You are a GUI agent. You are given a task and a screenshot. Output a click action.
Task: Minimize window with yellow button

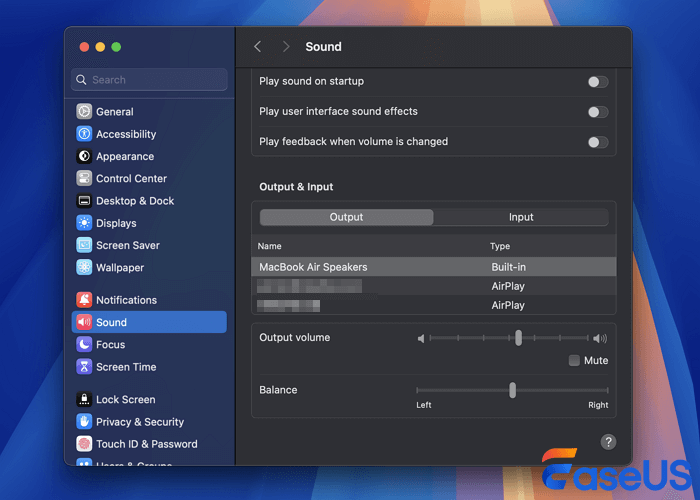click(x=100, y=47)
